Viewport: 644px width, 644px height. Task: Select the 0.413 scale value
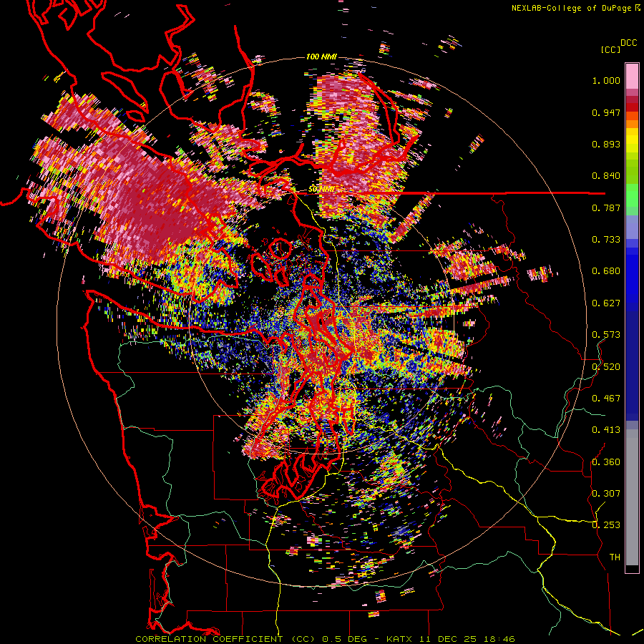click(x=606, y=430)
